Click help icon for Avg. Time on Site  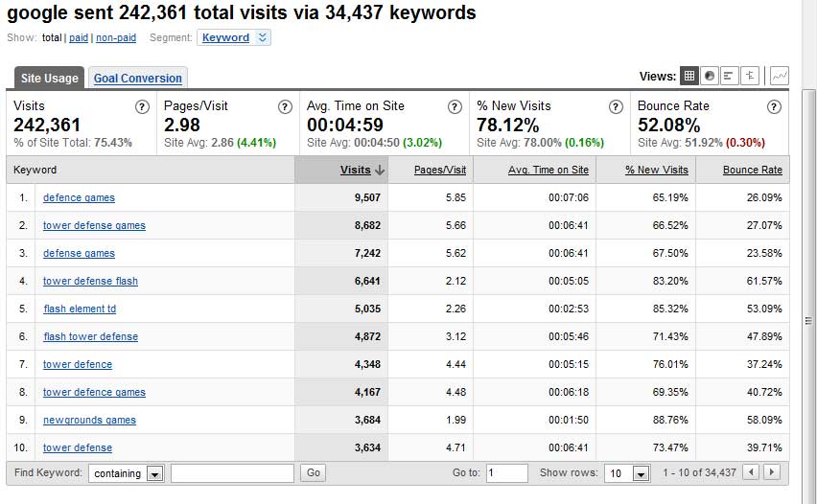455,107
